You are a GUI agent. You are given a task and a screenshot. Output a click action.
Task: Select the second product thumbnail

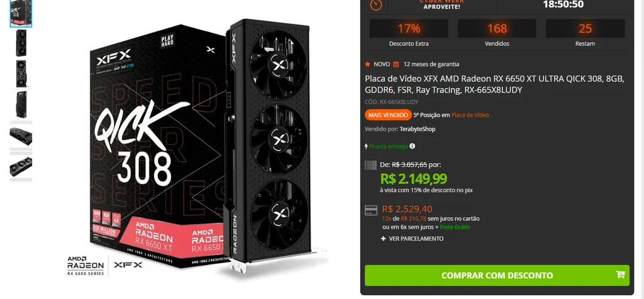coord(21,43)
